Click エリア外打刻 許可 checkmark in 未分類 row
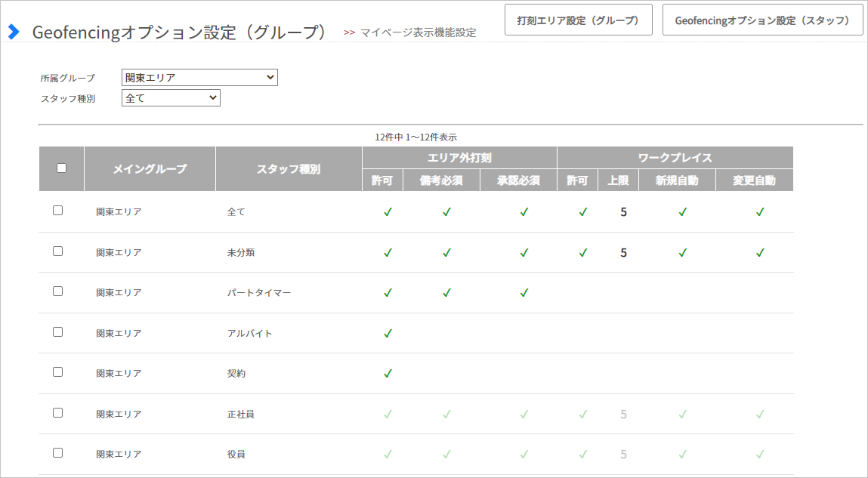 [388, 252]
